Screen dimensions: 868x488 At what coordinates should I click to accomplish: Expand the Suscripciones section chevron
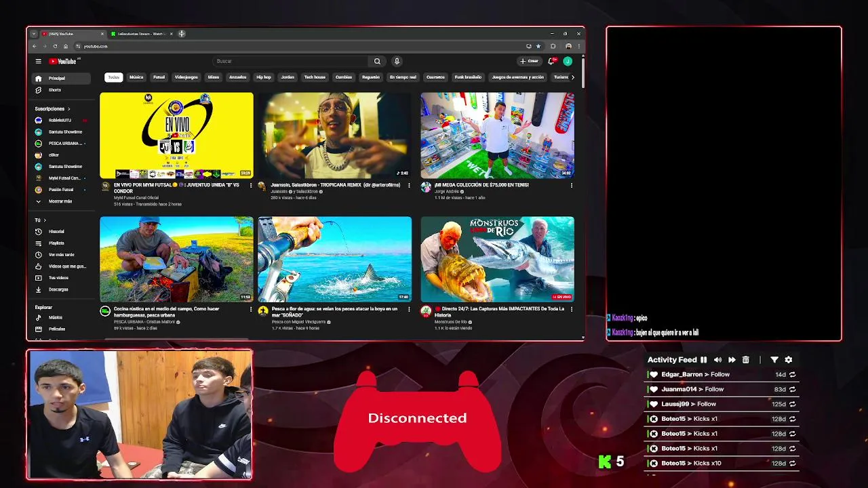pos(68,108)
